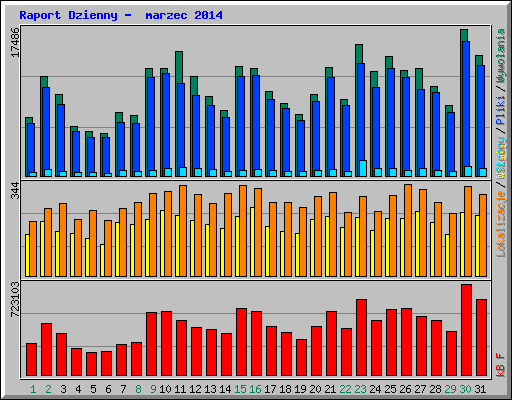Viewport: 512px width, 400px height.
Task: Click the orange bar for day 26
Action: (408, 230)
